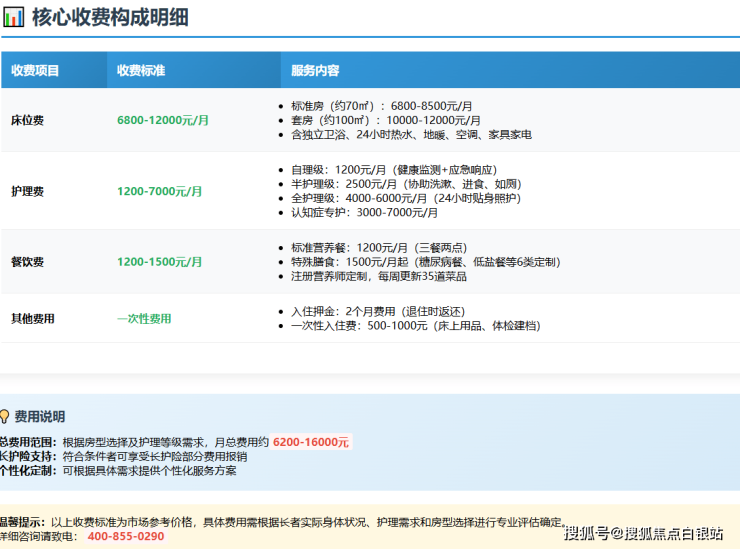Click the lightbulb icon next to 费用说明
This screenshot has height=549, width=740.
pyautogui.click(x=5, y=416)
